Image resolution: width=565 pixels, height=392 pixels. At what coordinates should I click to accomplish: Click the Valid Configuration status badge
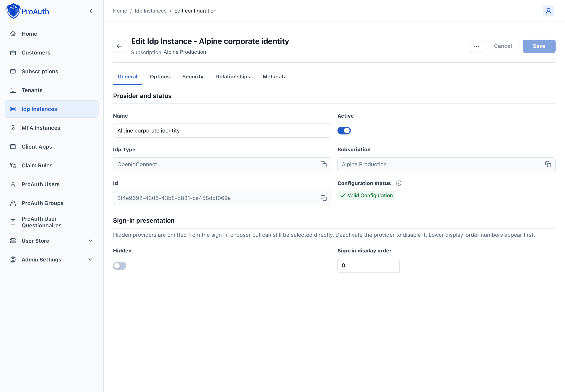click(x=366, y=195)
